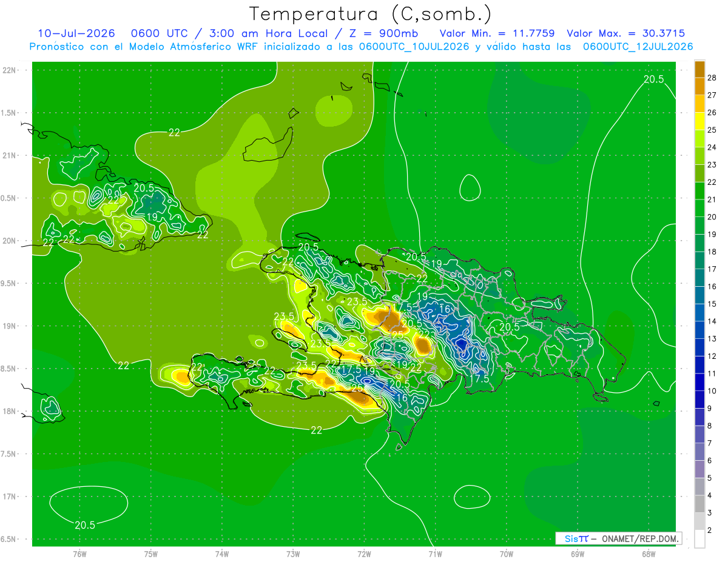Click the '22' contour label north of 21N near 75W
The width and height of the screenshot is (728, 562).
[x=174, y=133]
